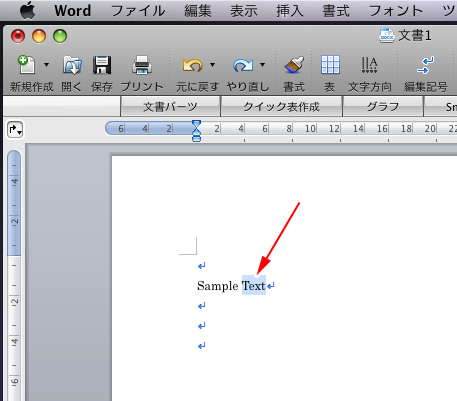Viewport: 457px width, 401px height.
Task: Redo with the やり直し arrow icon
Action: pyautogui.click(x=243, y=65)
